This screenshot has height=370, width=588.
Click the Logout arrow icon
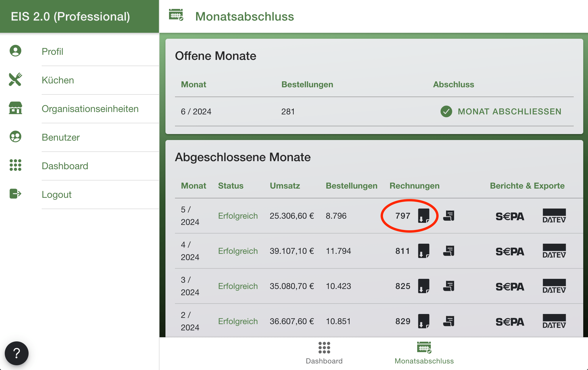pos(15,194)
